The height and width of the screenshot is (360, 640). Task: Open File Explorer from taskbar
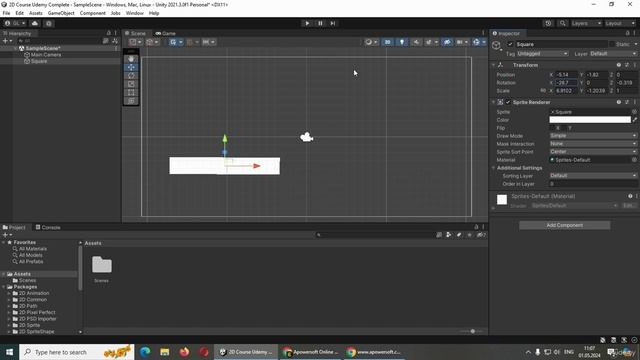[x=164, y=352]
